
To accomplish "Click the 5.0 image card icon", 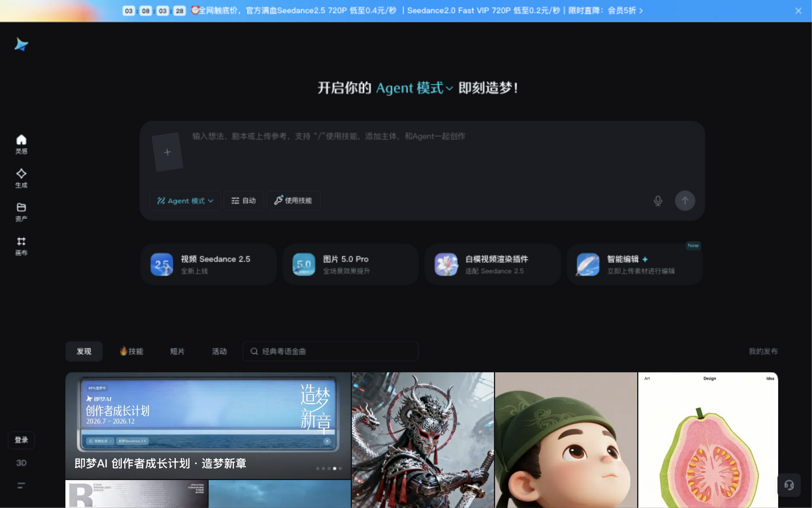I will 304,264.
